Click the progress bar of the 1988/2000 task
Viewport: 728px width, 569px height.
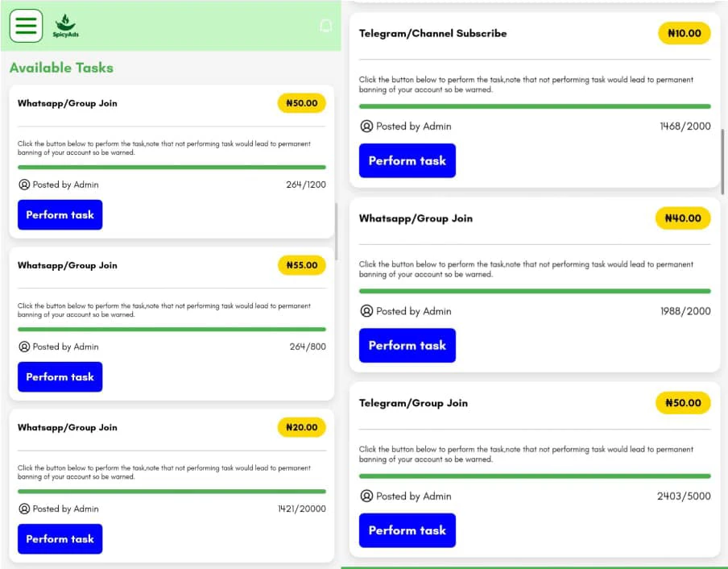(535, 291)
